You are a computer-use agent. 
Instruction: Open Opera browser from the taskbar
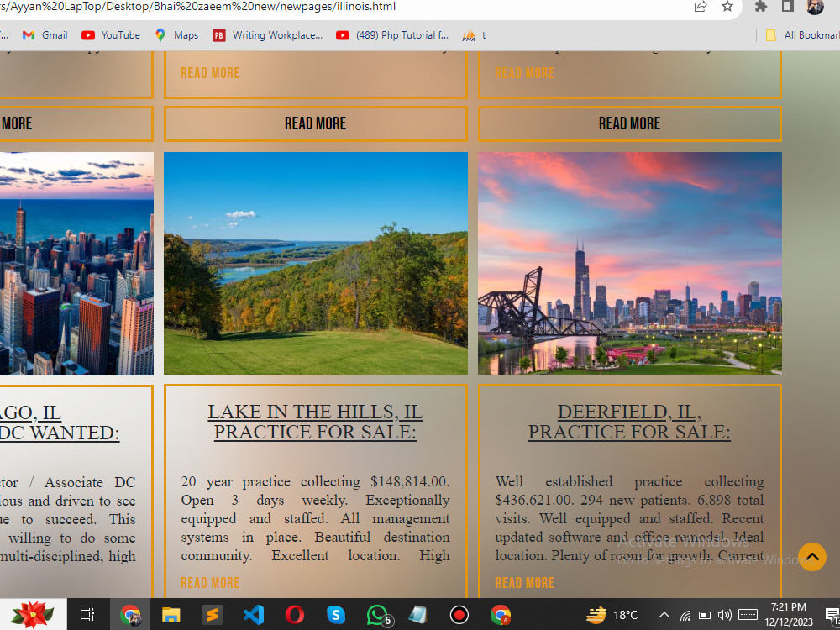pos(295,615)
